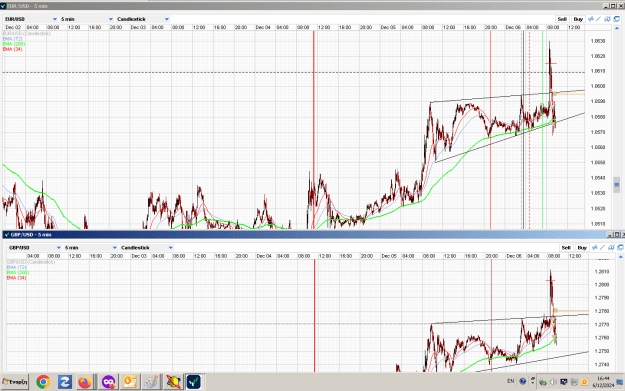Click show desktop icon at taskbar end
The height and width of the screenshot is (391, 625).
click(620, 382)
